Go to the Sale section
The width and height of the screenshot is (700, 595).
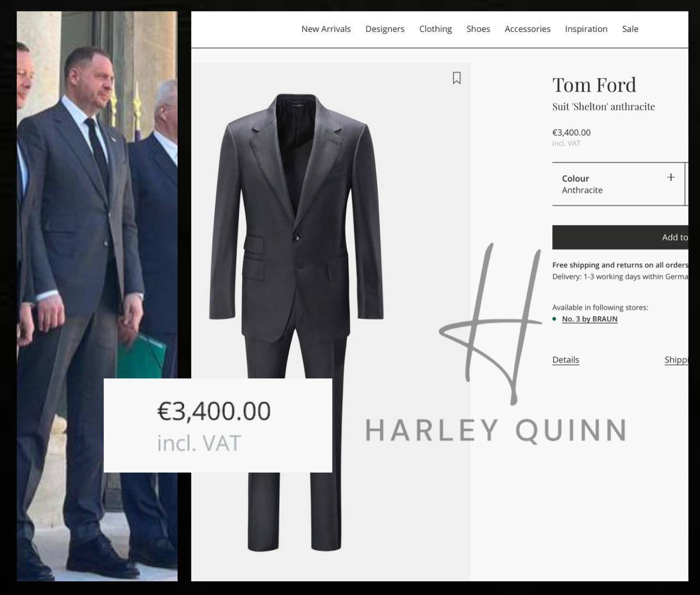630,29
